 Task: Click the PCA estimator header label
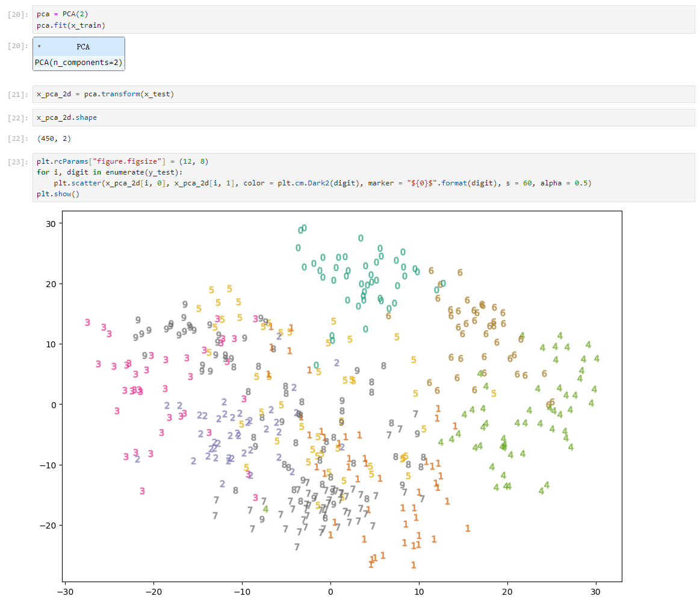(x=83, y=47)
